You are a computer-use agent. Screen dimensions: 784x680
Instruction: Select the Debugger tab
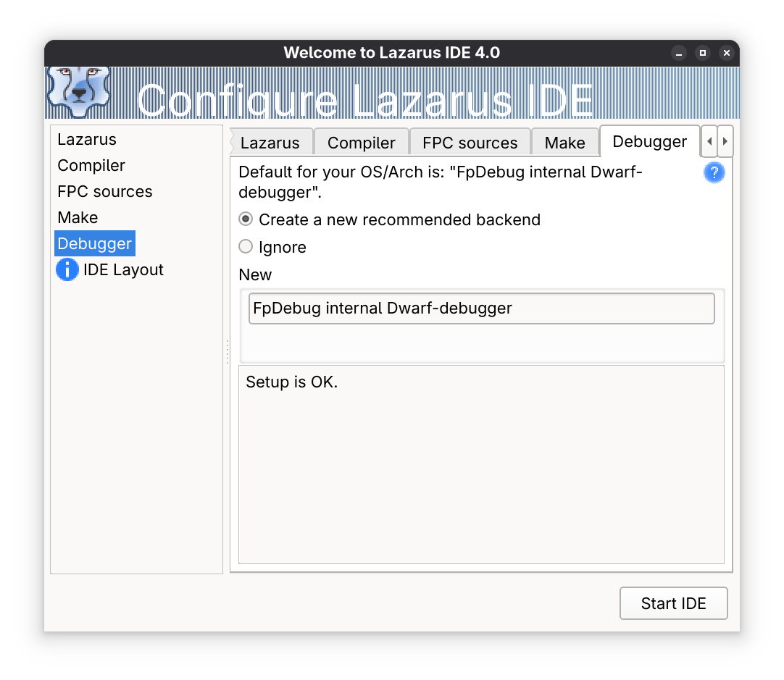click(649, 141)
